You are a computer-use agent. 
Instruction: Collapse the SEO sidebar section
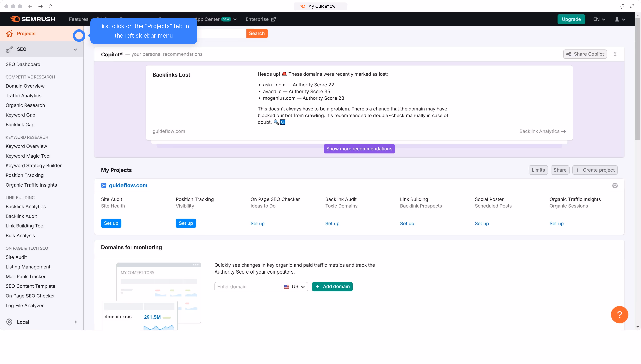(x=75, y=49)
